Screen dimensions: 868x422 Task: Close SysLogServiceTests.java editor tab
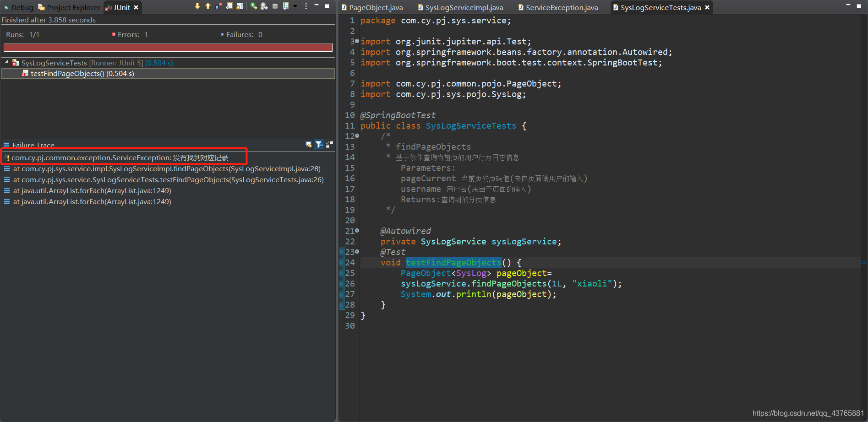[x=707, y=7]
